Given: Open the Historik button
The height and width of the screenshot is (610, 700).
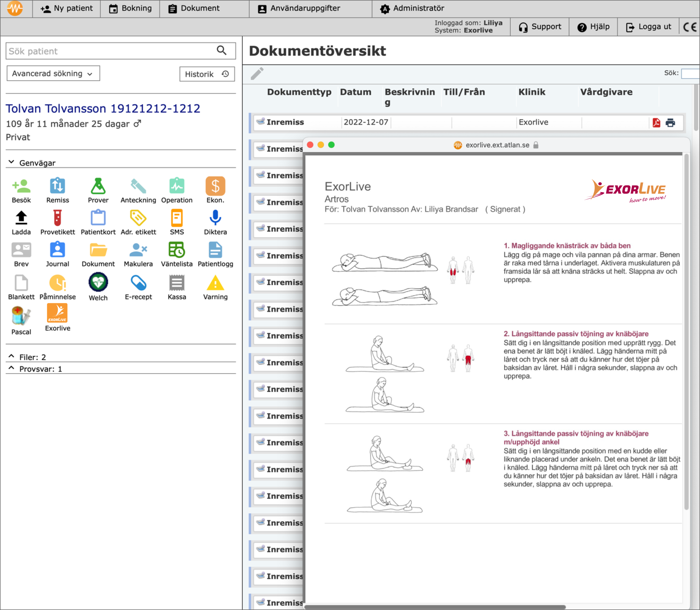Looking at the screenshot, I should click(207, 74).
